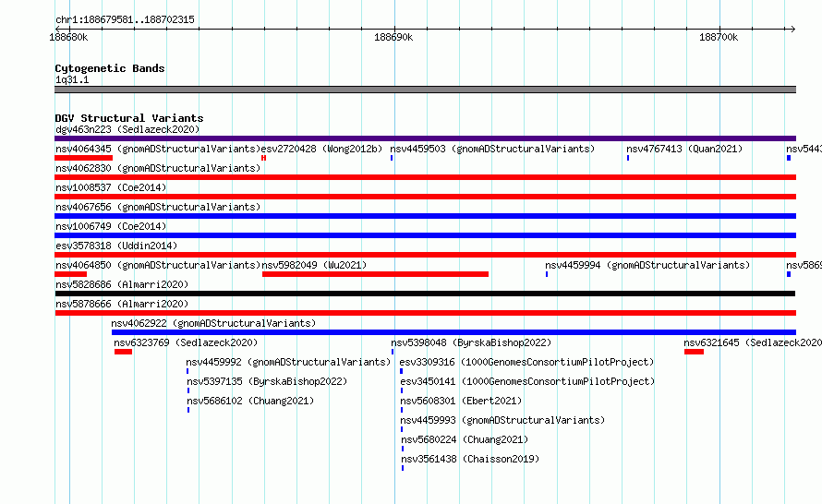Open nsv5686102 (Chuang2021) label
Screen dimensions: 822x504
pos(250,401)
